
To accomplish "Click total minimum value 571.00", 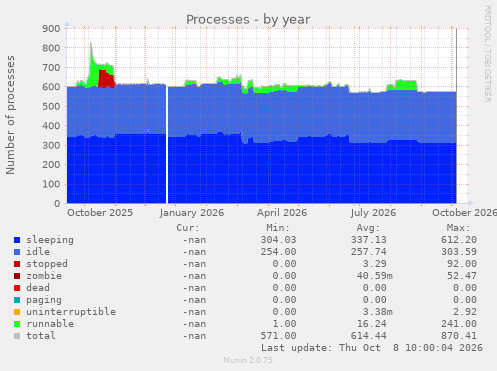I will point(278,336).
